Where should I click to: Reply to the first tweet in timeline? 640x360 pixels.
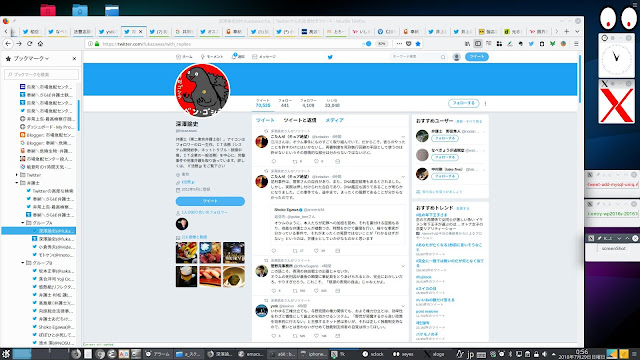pos(274,161)
